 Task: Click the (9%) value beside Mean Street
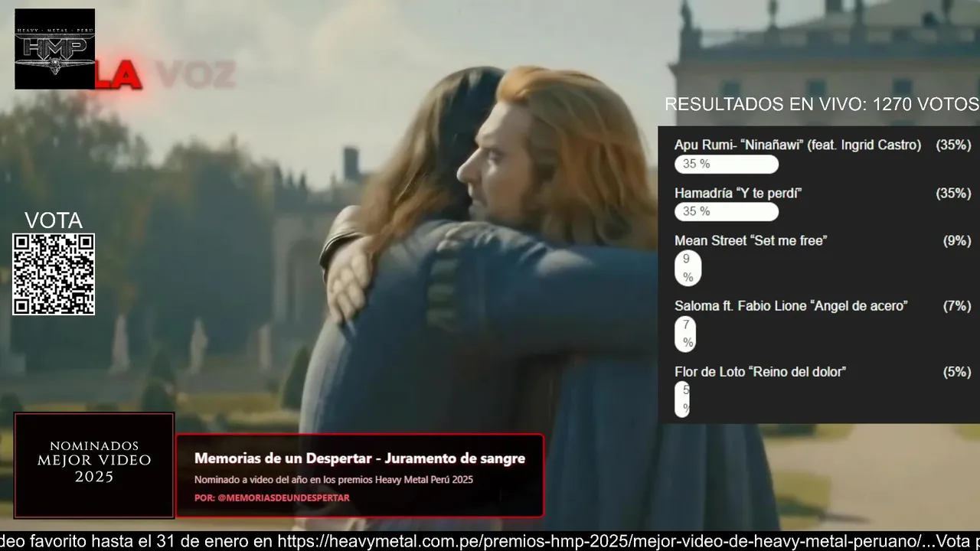point(957,240)
